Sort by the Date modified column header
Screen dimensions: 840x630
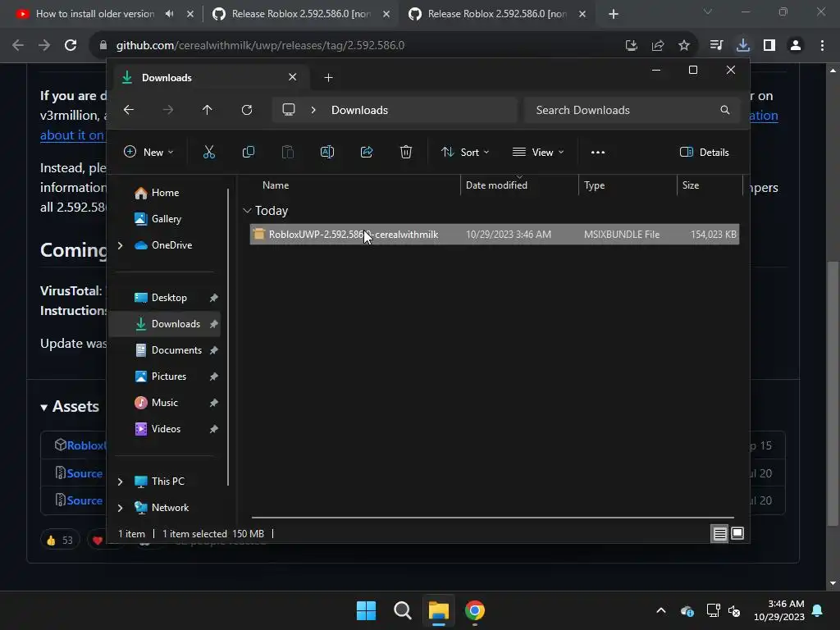(496, 185)
